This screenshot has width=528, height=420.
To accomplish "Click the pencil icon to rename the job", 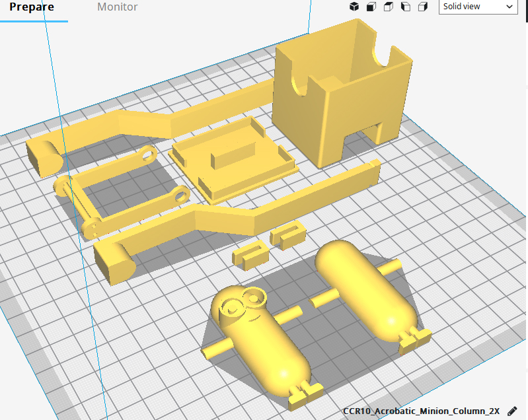I will 512,411.
